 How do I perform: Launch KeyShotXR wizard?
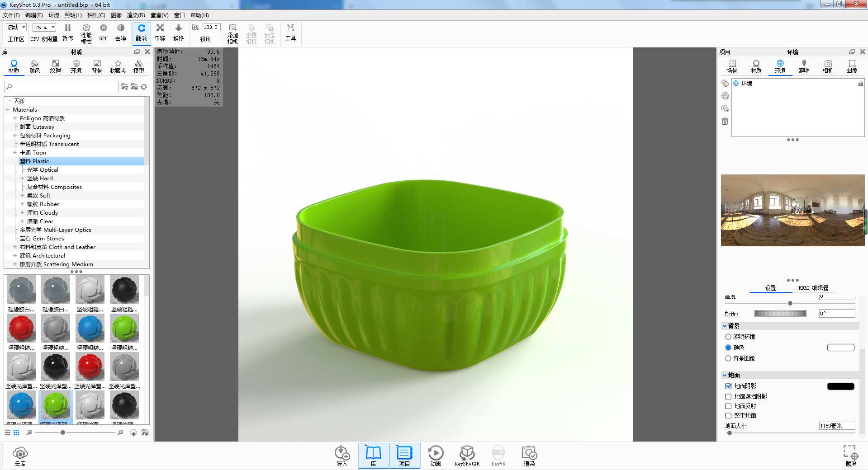pos(467,456)
